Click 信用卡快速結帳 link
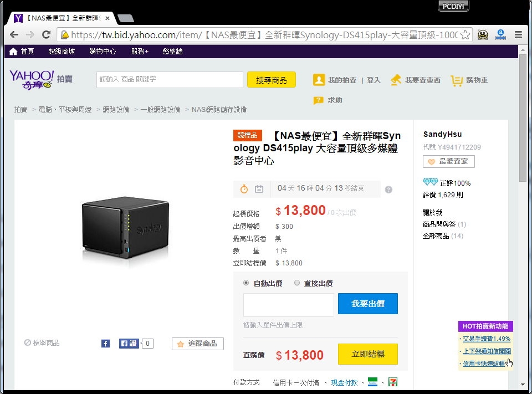 point(484,364)
